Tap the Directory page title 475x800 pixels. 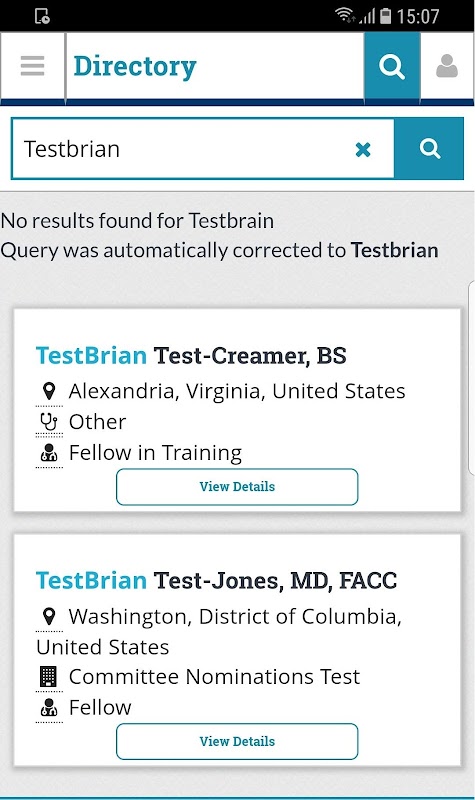[x=135, y=67]
